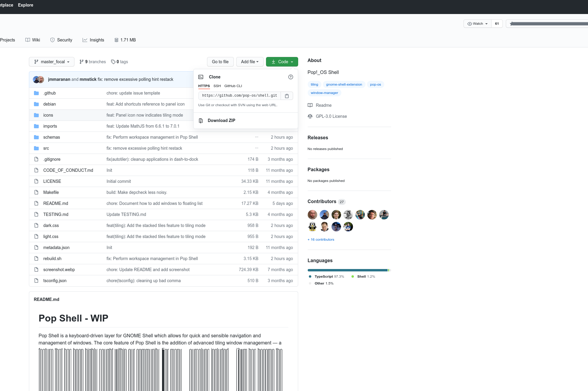Open Insights via the graph icon

pyautogui.click(x=85, y=40)
